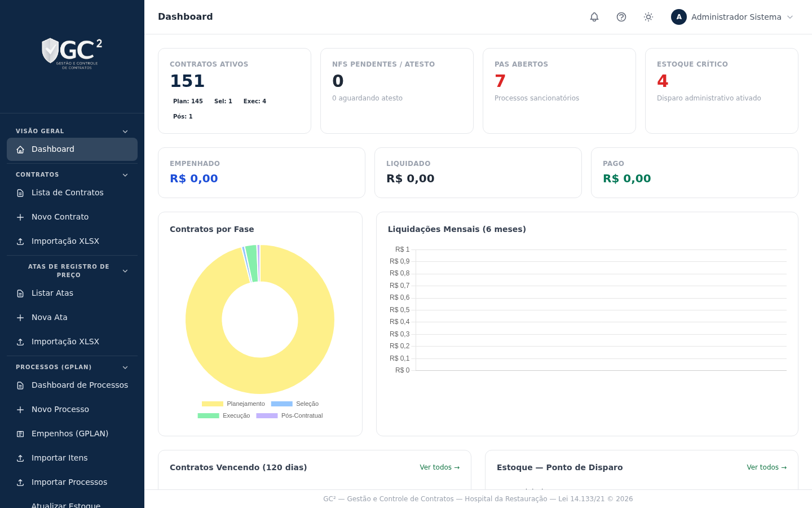Open the notifications bell icon
812x508 pixels.
(594, 17)
